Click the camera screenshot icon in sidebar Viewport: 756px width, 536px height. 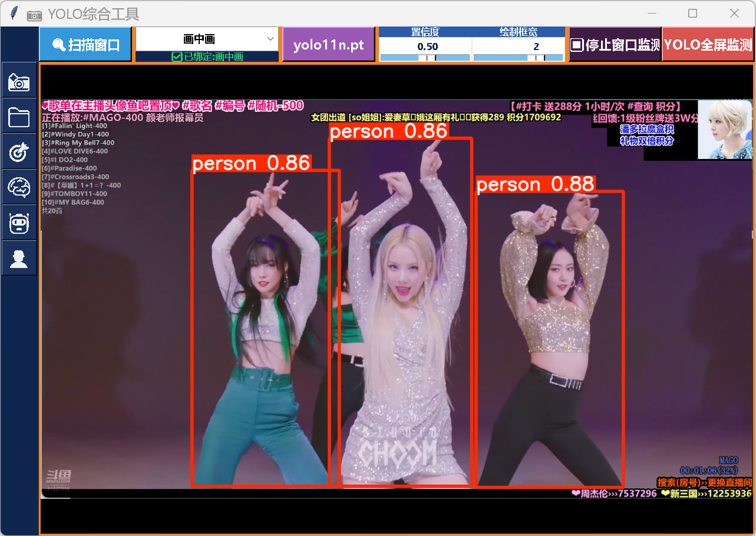(x=19, y=82)
